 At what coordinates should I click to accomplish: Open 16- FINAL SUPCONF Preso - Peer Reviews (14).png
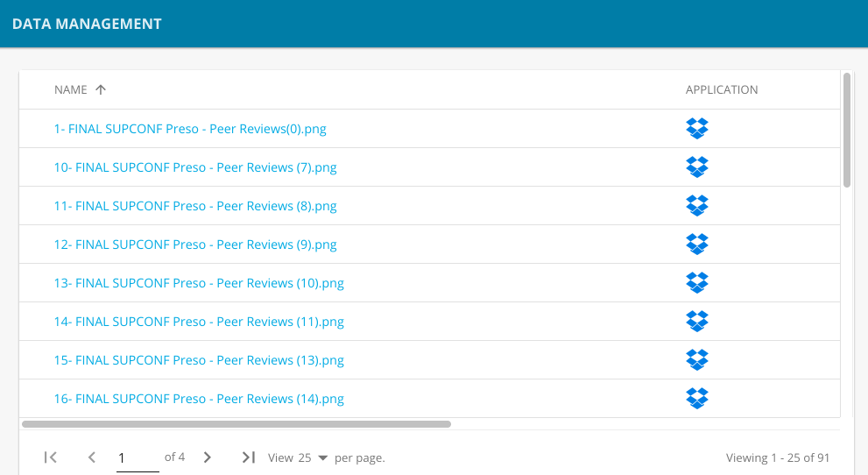[199, 399]
